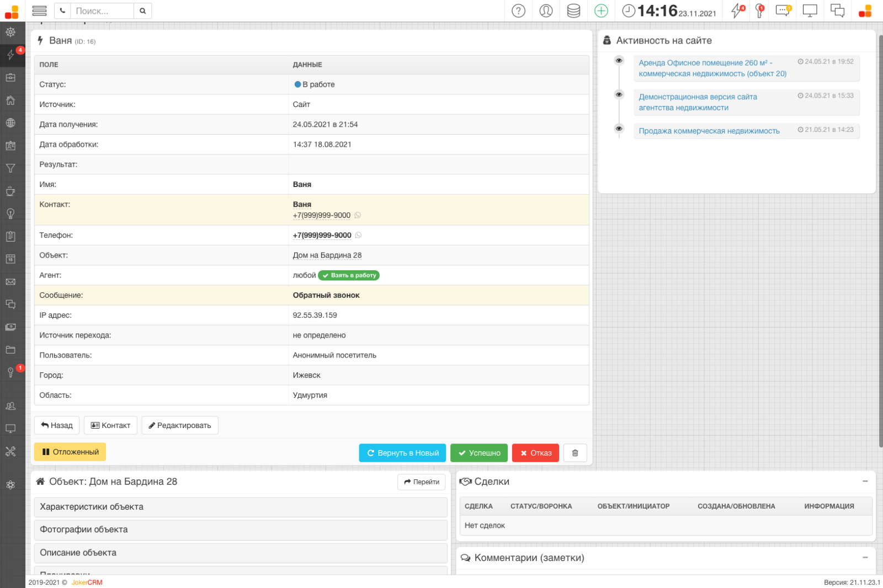Select the funnel filter icon in the sidebar

coord(11,168)
